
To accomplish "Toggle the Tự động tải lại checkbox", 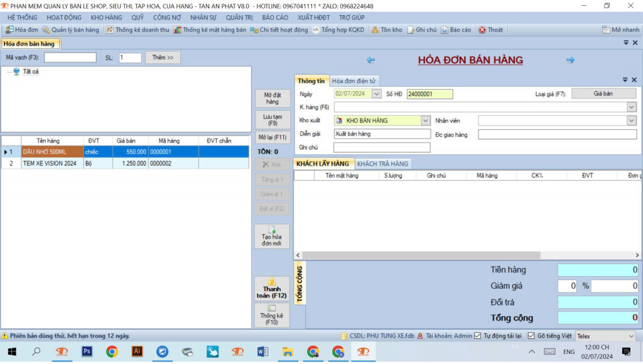I will pos(478,336).
